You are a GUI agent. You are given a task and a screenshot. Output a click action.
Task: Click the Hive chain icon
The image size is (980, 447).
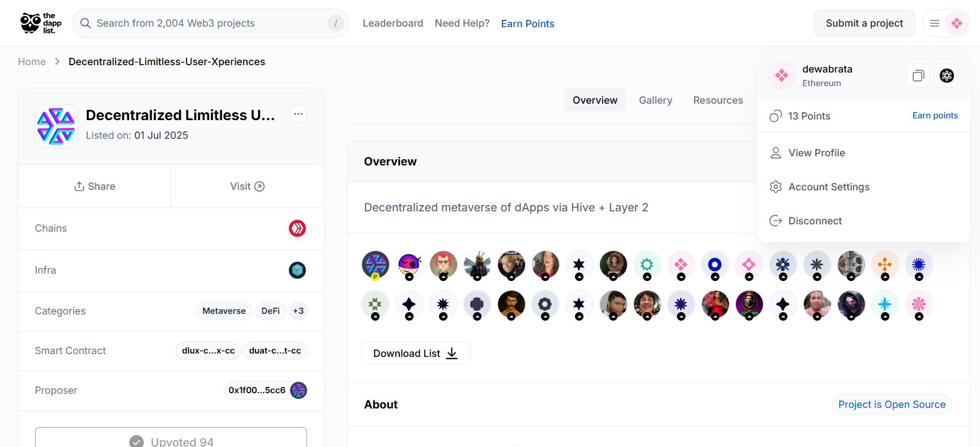click(297, 228)
